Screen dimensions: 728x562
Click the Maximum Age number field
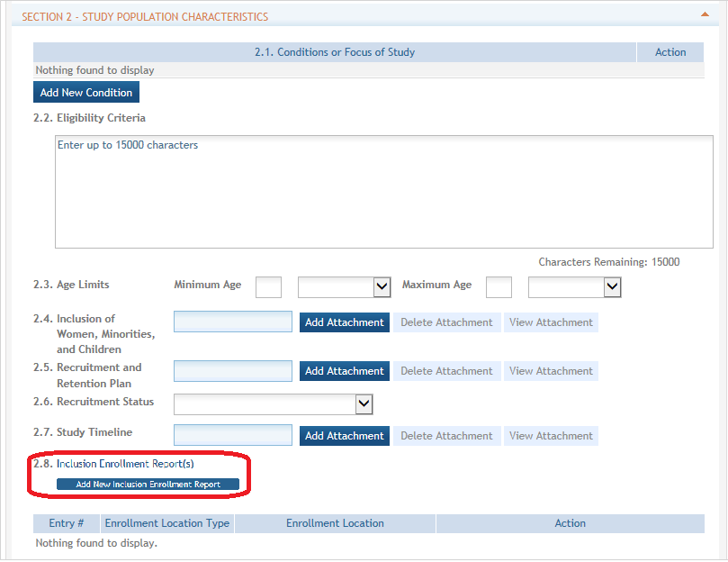[x=499, y=286]
